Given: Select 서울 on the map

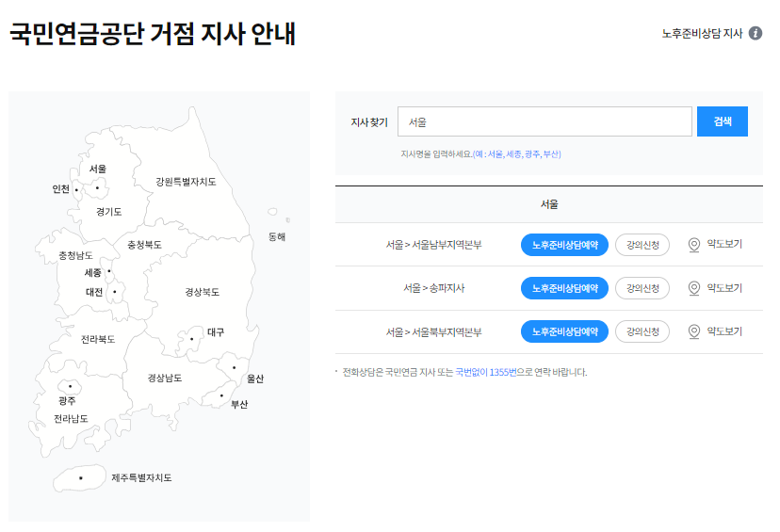Looking at the screenshot, I should (x=98, y=169).
